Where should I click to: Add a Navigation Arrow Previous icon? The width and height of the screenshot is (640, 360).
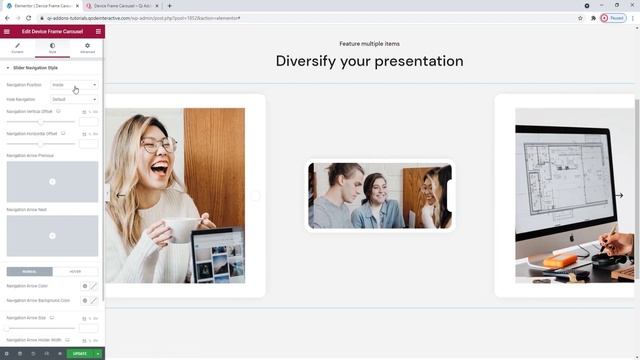pos(52,182)
